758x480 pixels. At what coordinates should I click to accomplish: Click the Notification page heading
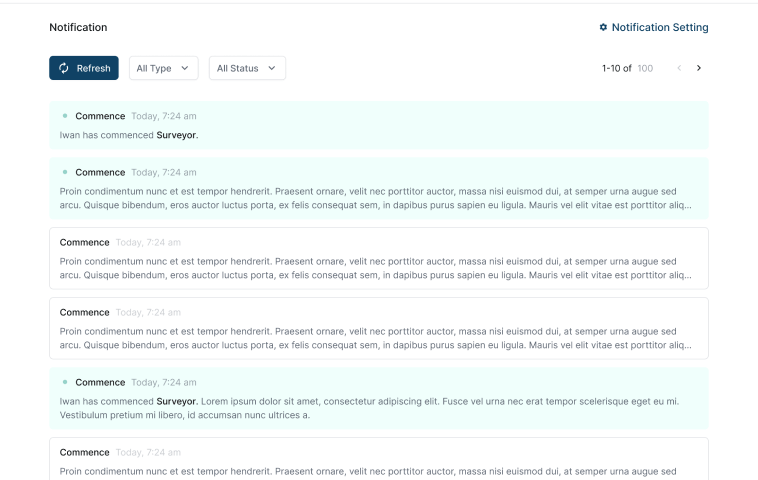pyautogui.click(x=78, y=28)
